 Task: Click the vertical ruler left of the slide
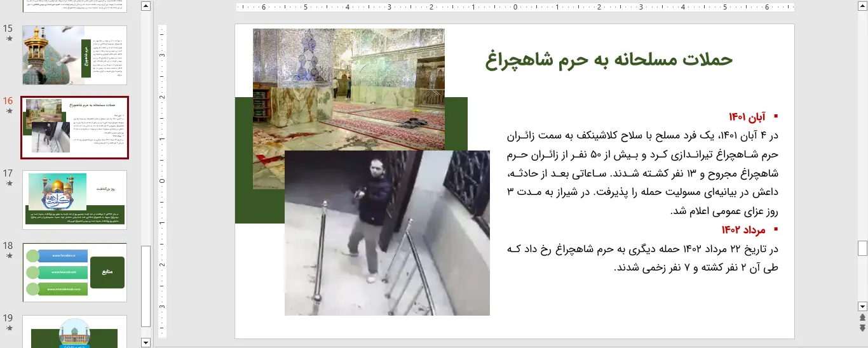(163, 181)
